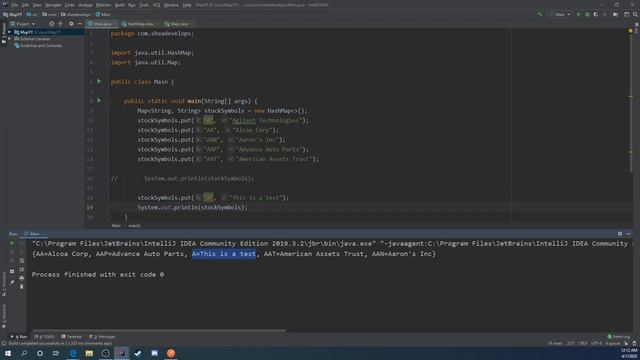Image resolution: width=640 pixels, height=360 pixels.
Task: Open Windows Start menu
Action: [8, 353]
